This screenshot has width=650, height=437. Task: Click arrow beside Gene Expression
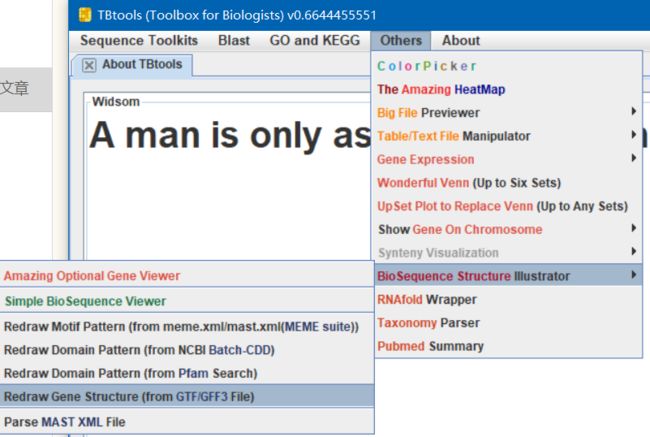[633, 158]
